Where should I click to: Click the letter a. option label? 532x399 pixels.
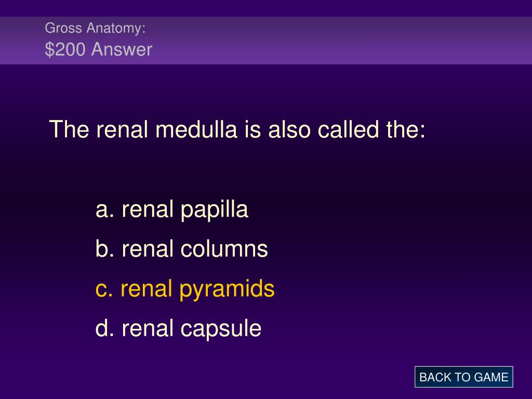click(x=105, y=210)
